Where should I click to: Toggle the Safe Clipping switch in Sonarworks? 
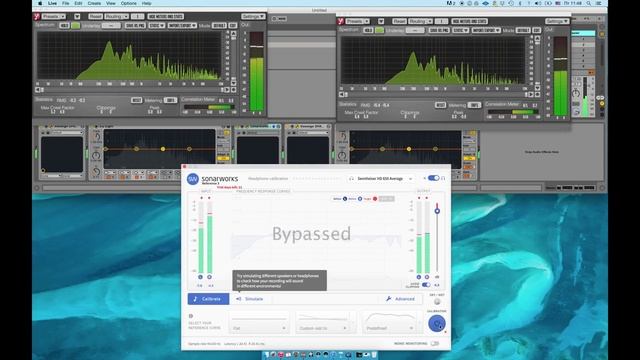click(x=426, y=284)
